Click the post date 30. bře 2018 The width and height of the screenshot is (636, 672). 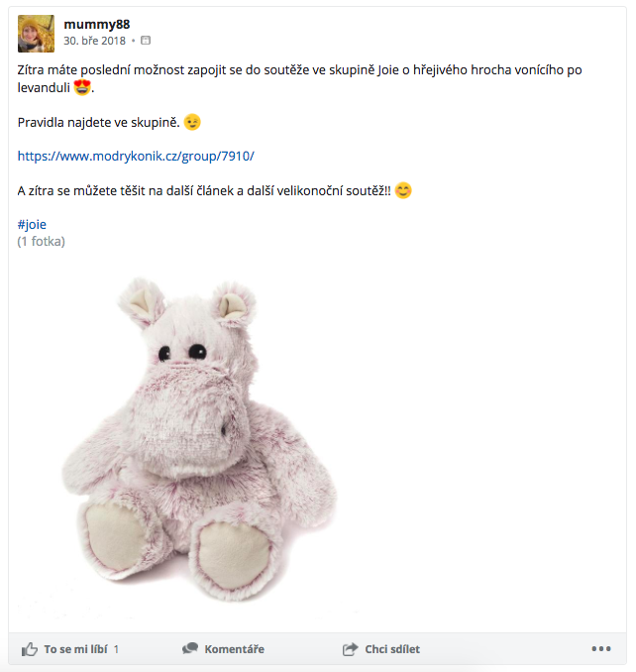click(x=95, y=41)
